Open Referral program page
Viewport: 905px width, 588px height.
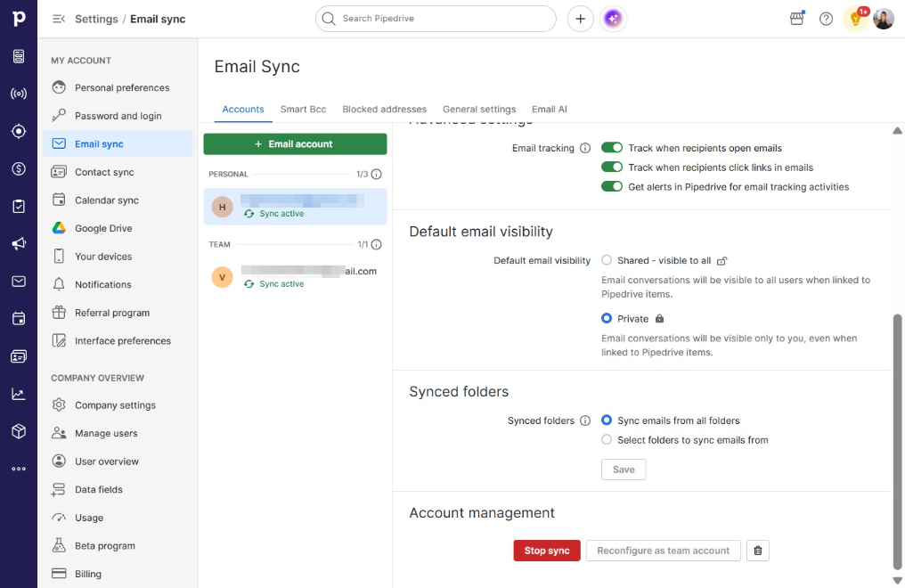[118, 313]
